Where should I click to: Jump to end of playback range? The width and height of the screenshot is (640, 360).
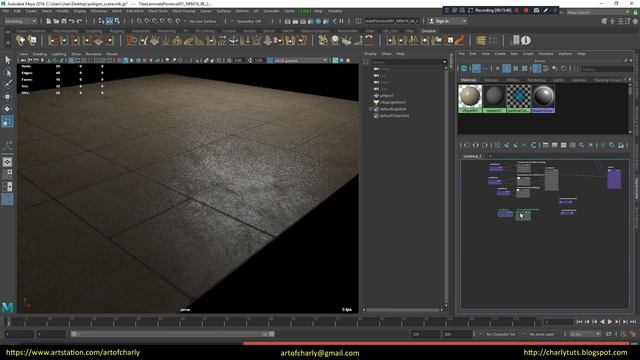tap(633, 322)
